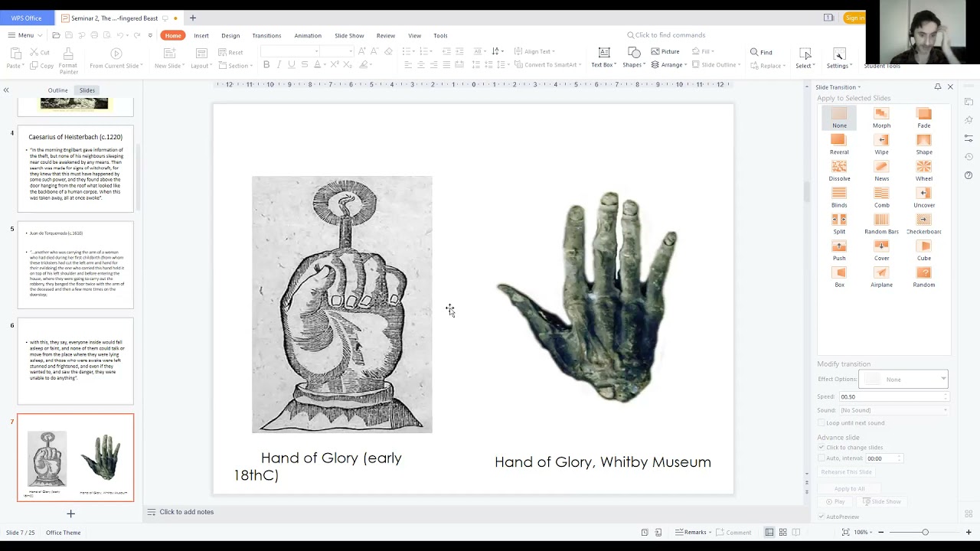The height and width of the screenshot is (551, 980).
Task: Toggle AutoPreview checkbox
Action: 822,517
